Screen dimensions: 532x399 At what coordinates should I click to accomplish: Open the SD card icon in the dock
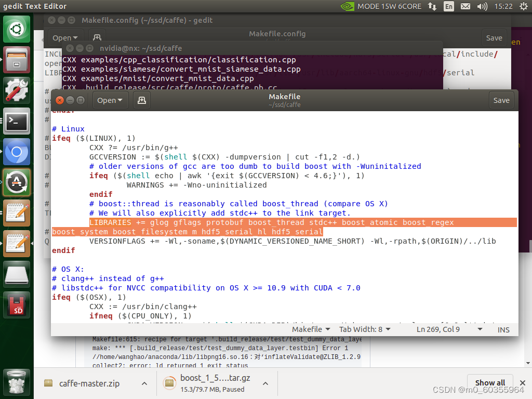[x=17, y=304]
